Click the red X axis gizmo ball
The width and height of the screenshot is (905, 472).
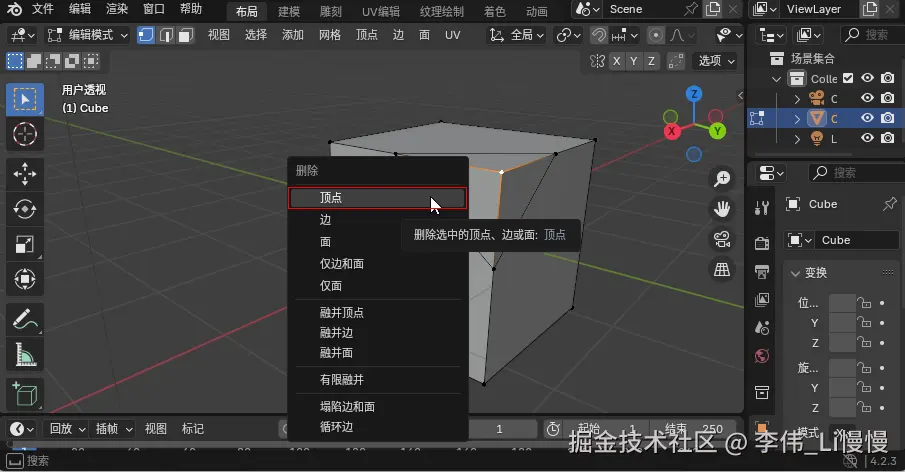[x=671, y=131]
